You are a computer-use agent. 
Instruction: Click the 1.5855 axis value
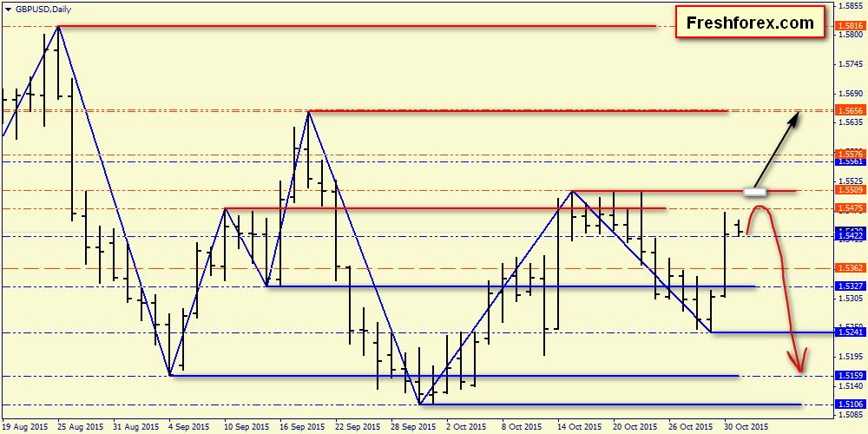[851, 6]
